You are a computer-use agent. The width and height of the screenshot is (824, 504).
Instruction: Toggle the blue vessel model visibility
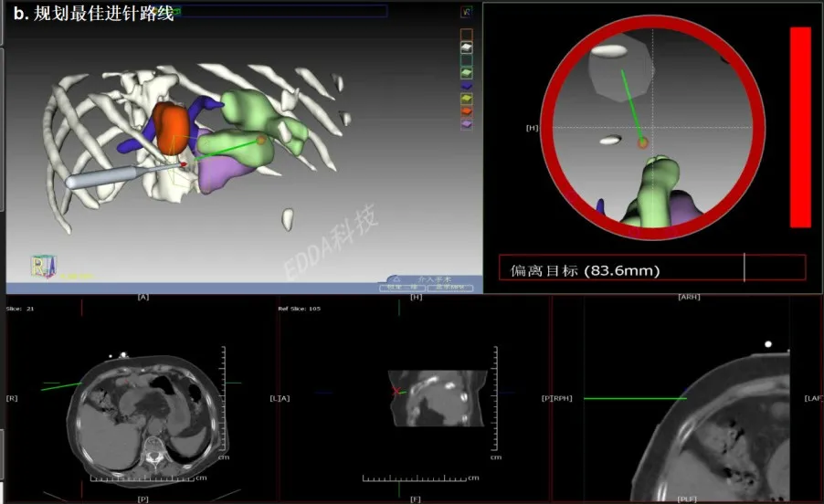coord(467,85)
